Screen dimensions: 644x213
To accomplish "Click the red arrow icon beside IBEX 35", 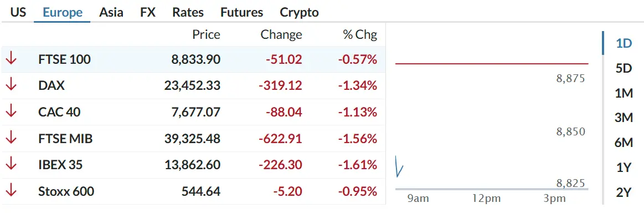I will point(11,165).
